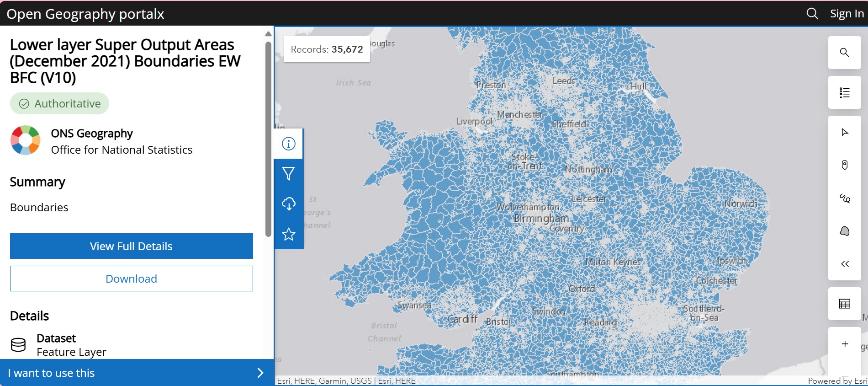Open the map search tool
Viewport: 868px width, 386px height.
pyautogui.click(x=844, y=53)
